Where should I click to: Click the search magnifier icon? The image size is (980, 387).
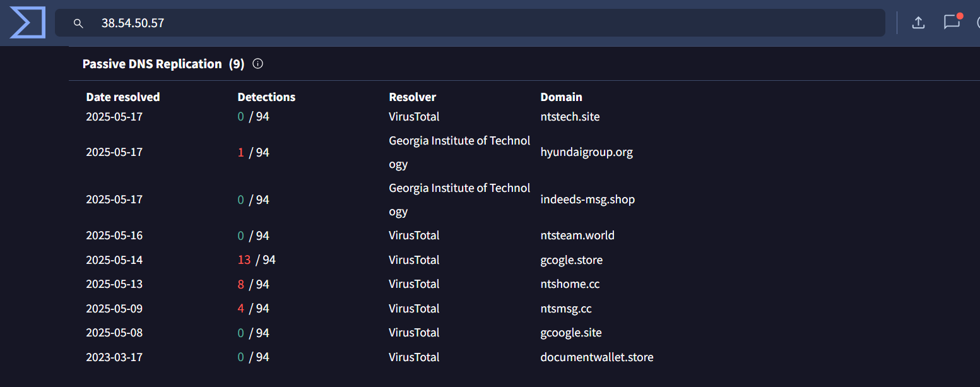tap(78, 23)
